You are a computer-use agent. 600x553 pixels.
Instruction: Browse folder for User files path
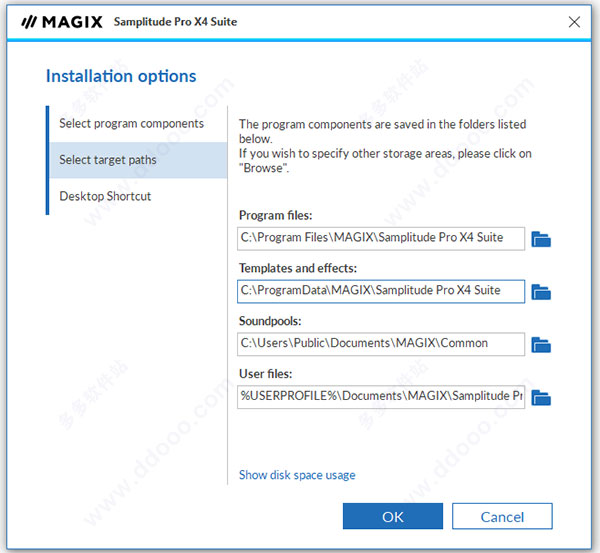point(541,398)
